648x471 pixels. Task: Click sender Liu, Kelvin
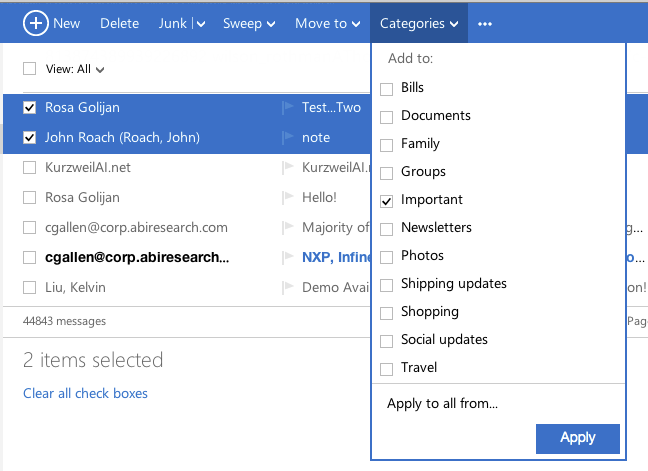tap(75, 287)
